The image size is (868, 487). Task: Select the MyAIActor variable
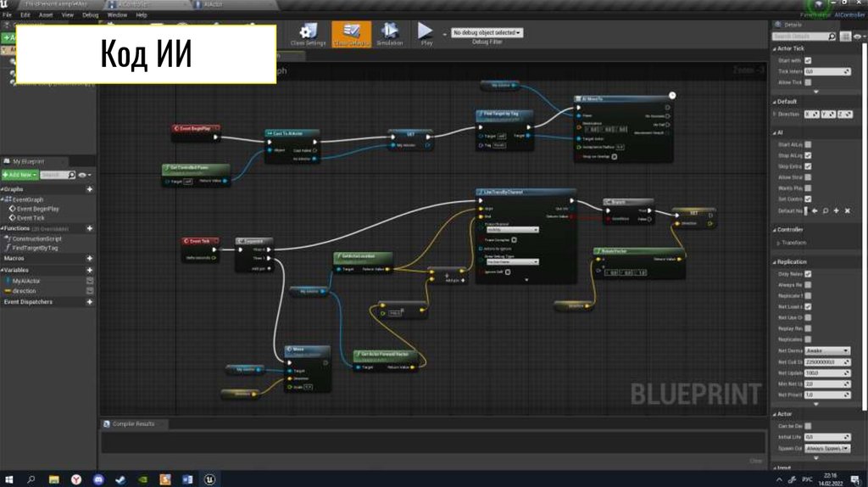(28, 280)
